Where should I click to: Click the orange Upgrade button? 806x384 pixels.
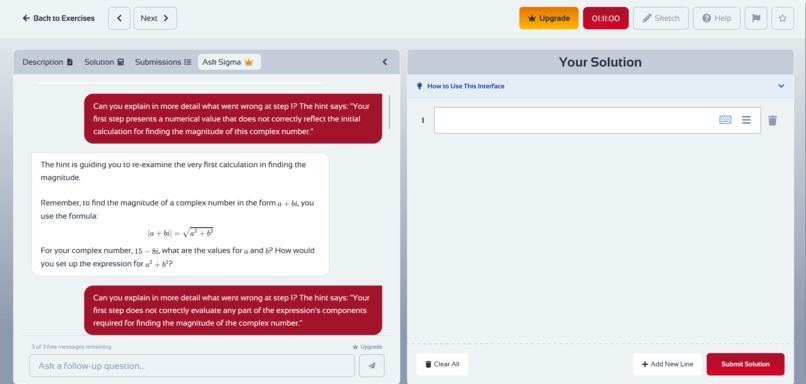pos(548,18)
